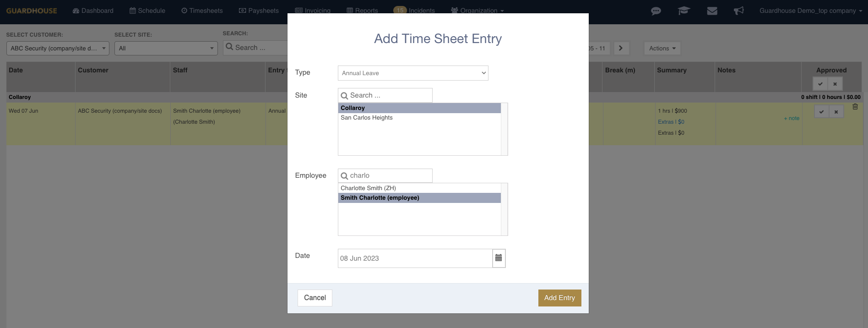Screen dimensions: 868x328
Task: Approve the Smith Charlotte row entry
Action: click(x=822, y=112)
